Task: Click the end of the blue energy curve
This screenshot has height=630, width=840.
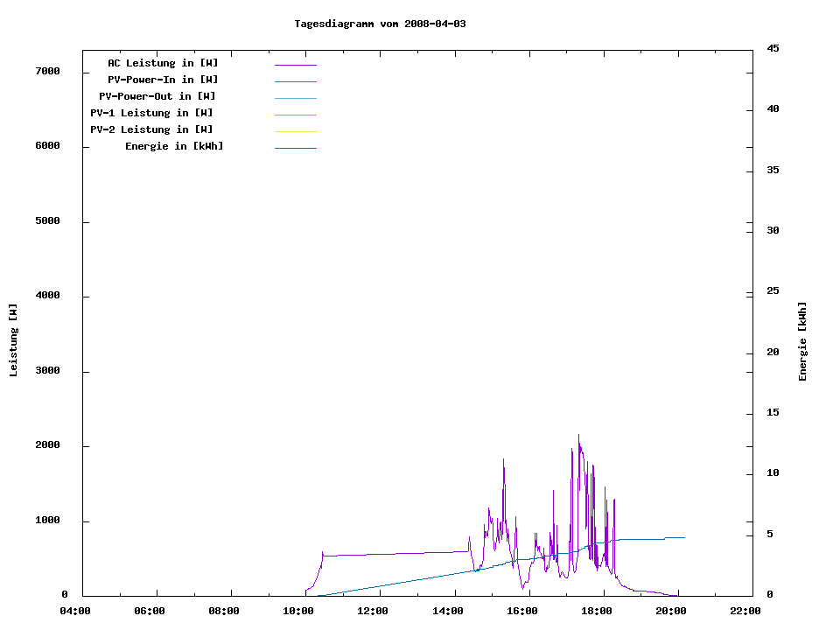Action: point(683,537)
